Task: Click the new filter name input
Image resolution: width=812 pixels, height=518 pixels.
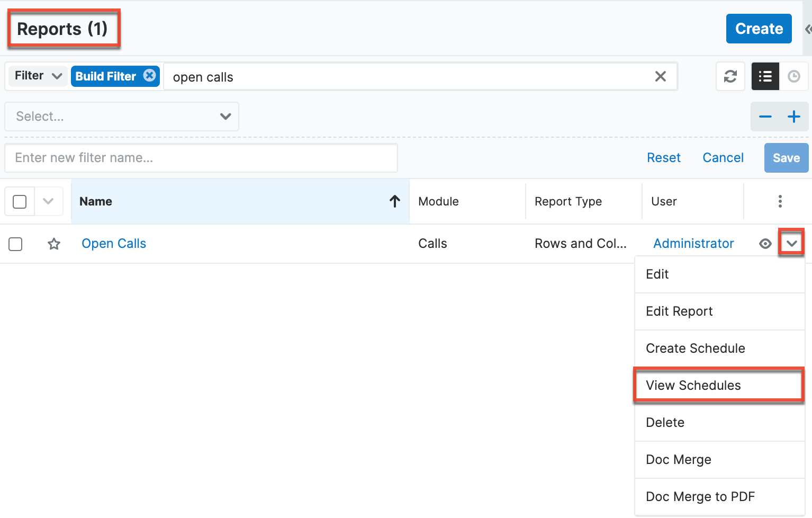Action: pos(201,157)
